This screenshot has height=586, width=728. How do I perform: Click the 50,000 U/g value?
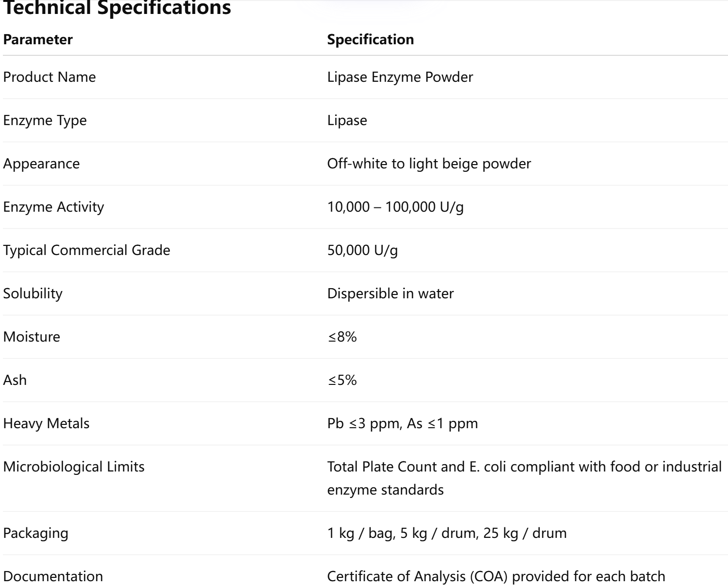pyautogui.click(x=362, y=250)
